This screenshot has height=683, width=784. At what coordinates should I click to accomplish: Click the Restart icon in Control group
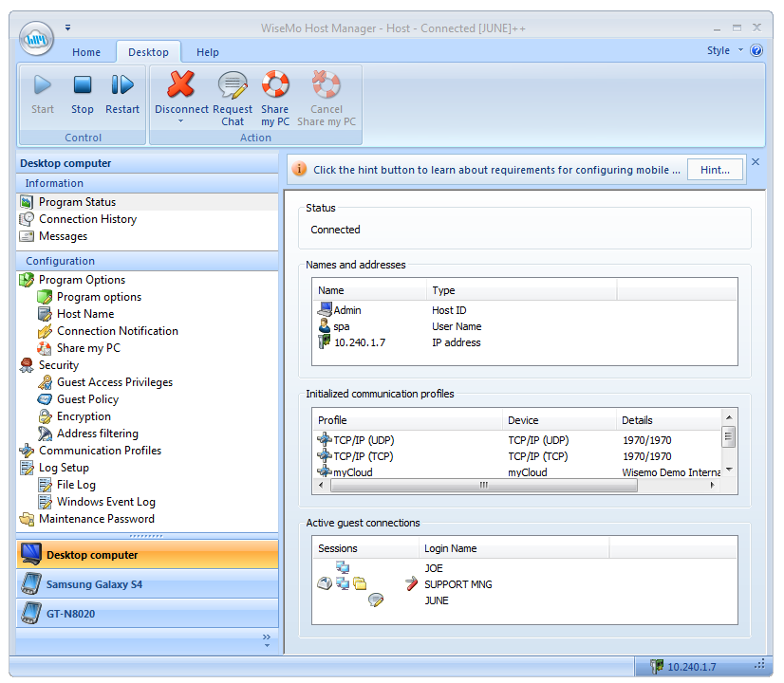122,85
